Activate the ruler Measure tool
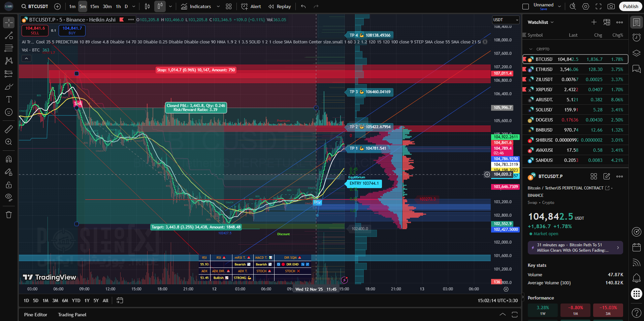This screenshot has width=644, height=321. [9, 129]
